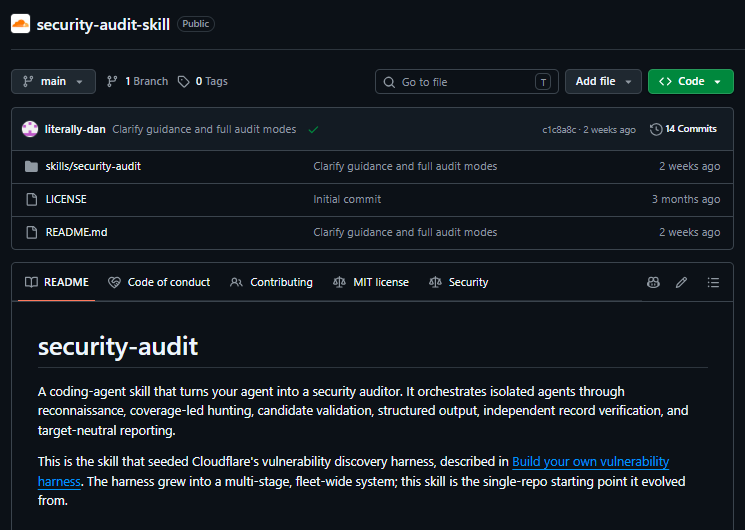
Task: Click the folder icon for skills/security-audit
Action: click(x=31, y=166)
